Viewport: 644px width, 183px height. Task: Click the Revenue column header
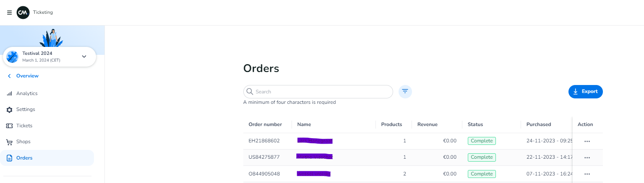(427, 124)
